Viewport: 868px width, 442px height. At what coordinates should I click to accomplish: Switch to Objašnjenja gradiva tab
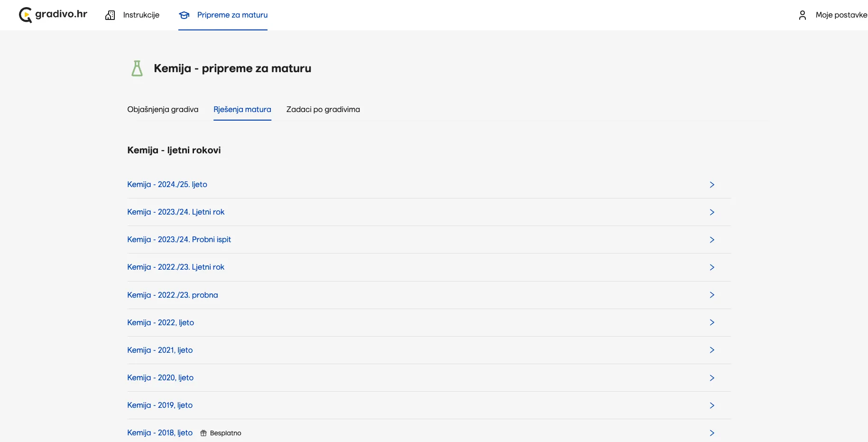coord(163,110)
